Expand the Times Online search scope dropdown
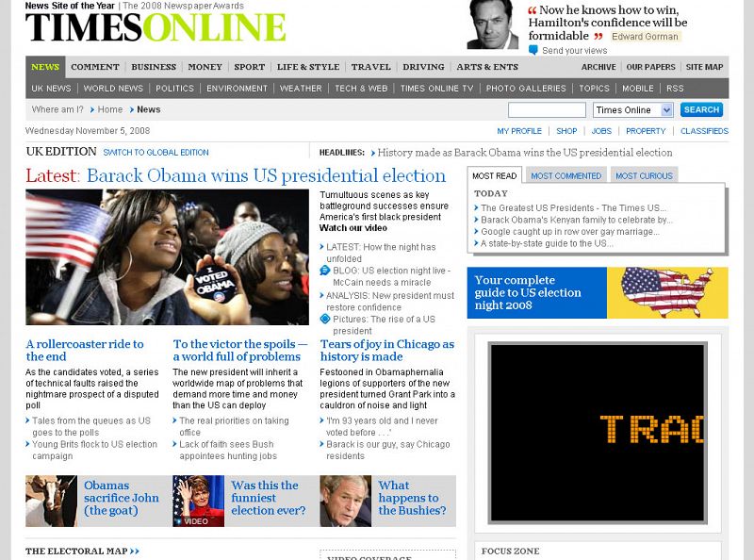 (x=667, y=110)
